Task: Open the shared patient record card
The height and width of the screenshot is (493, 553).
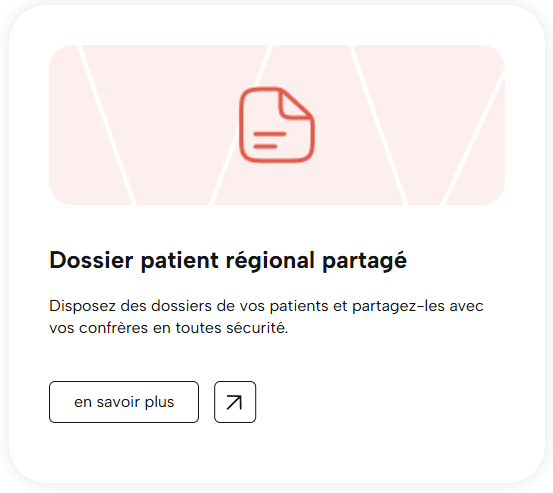Action: click(x=277, y=244)
